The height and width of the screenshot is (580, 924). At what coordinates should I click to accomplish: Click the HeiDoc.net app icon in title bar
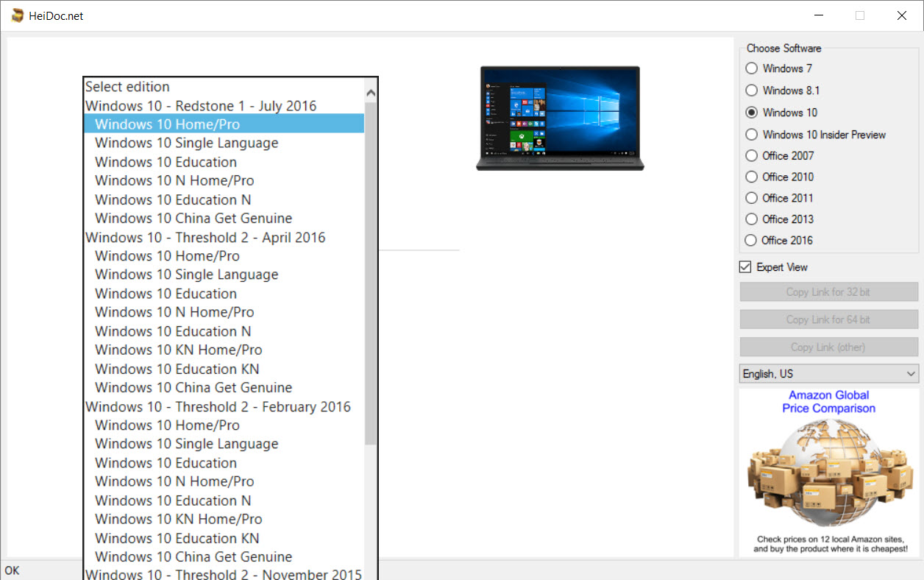pos(18,15)
